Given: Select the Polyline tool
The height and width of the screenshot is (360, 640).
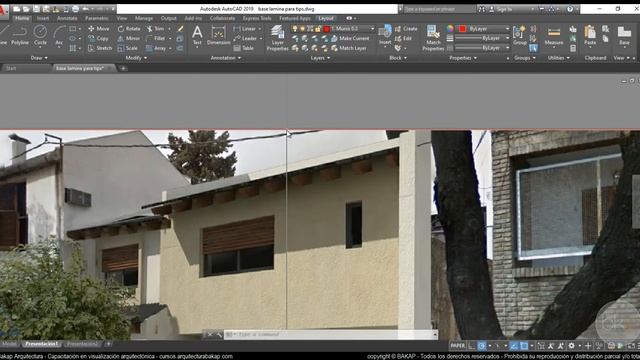Looking at the screenshot, I should 20,35.
